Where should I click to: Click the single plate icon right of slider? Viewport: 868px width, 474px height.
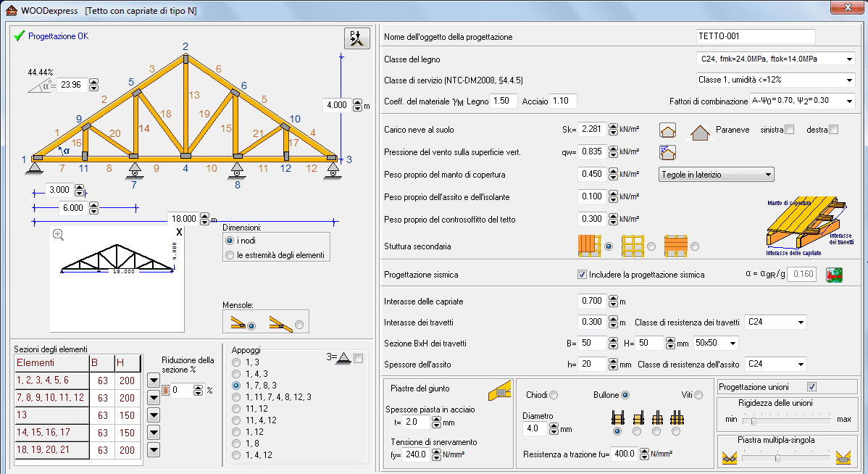point(843,458)
